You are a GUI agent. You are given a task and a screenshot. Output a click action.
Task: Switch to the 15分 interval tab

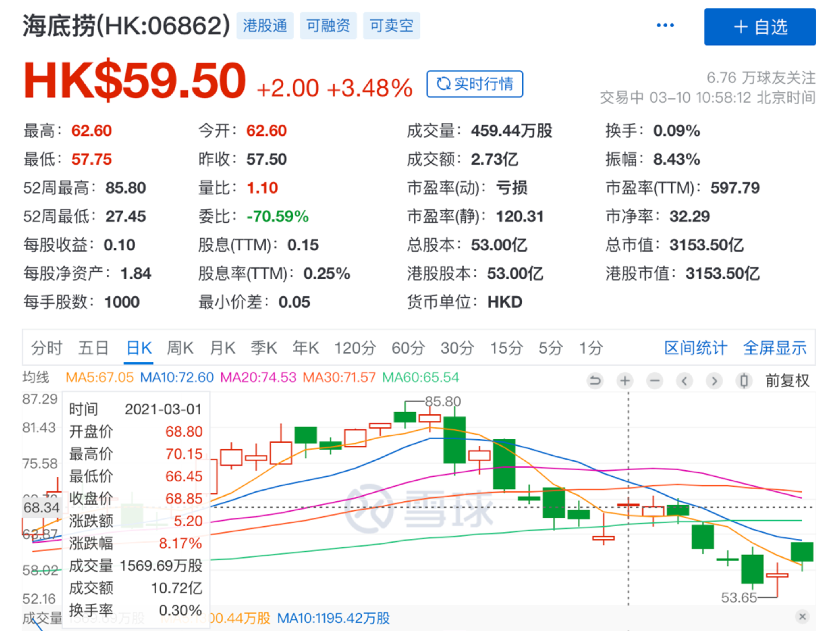click(x=506, y=348)
